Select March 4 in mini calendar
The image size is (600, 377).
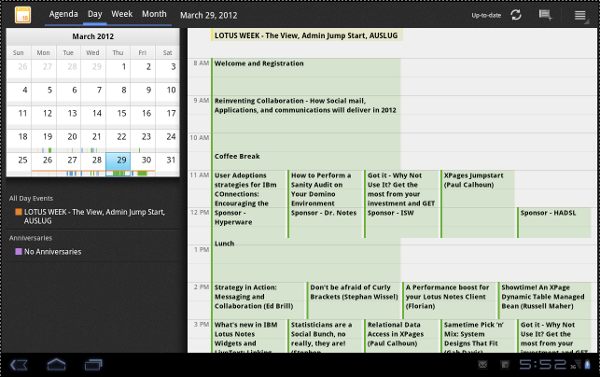click(19, 93)
